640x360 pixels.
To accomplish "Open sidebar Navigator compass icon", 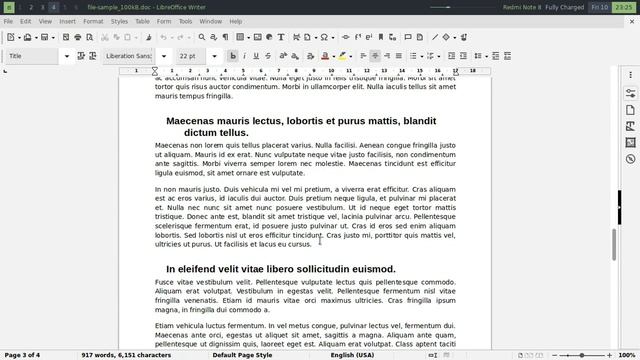I will (630, 159).
